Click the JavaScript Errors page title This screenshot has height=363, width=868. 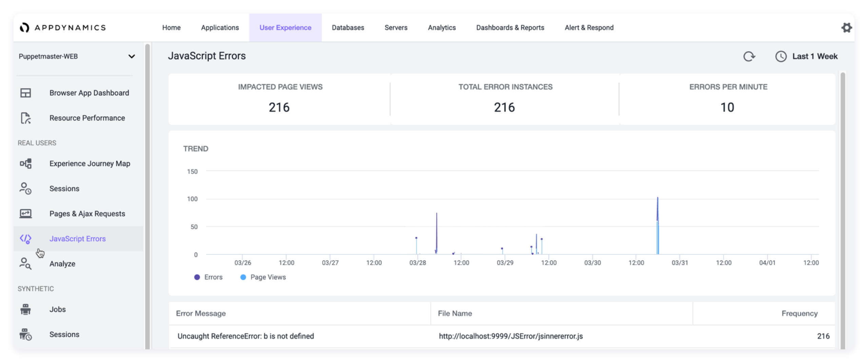206,56
